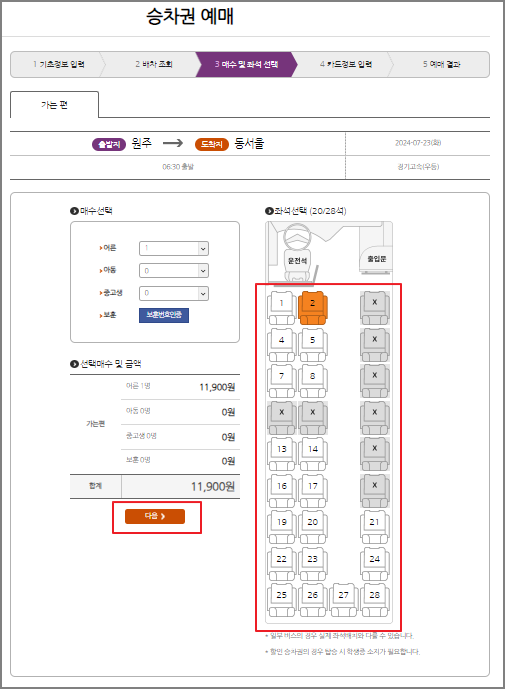
Task: Pick seat number 13
Action: click(x=282, y=454)
